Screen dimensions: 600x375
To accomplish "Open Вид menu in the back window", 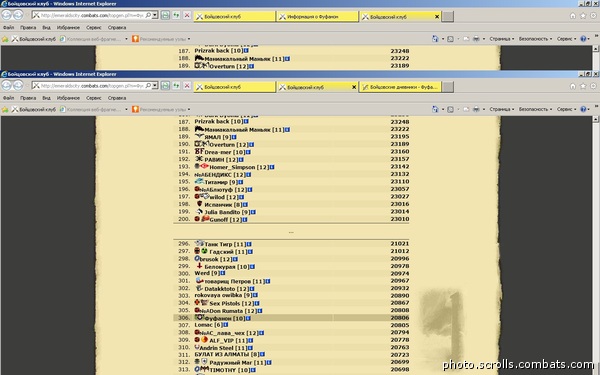I will [46, 28].
